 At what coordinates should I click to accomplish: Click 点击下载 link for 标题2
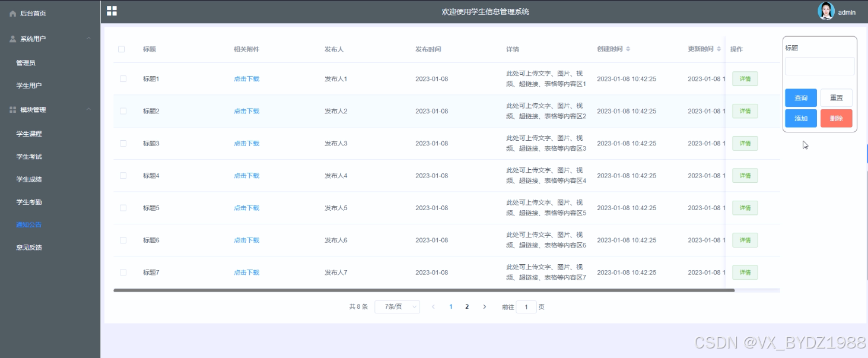tap(246, 111)
